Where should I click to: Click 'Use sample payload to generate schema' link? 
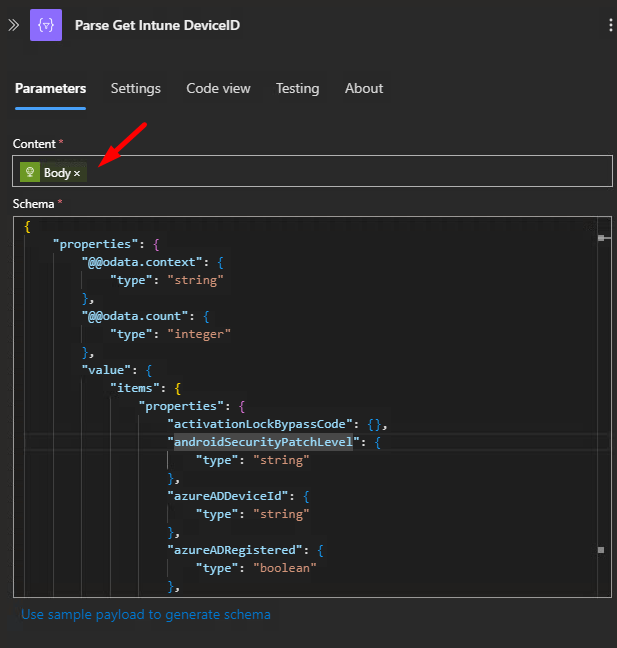[146, 614]
